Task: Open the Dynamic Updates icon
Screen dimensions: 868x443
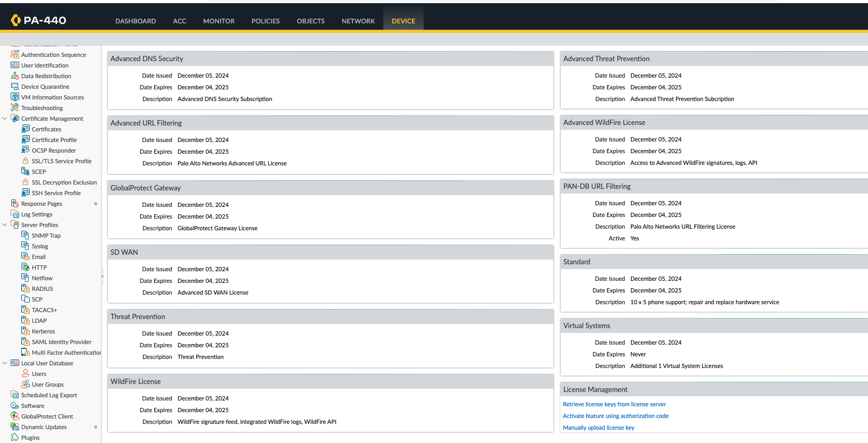Action: point(15,427)
